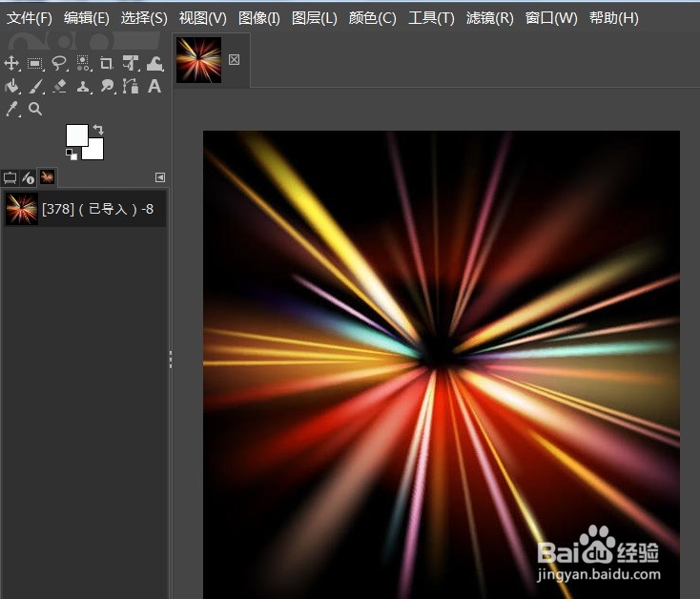This screenshot has width=700, height=599.
Task: Reset colors to default black and white
Action: tap(71, 155)
